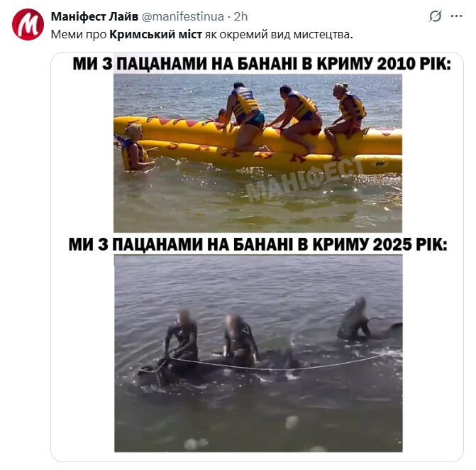Click the person standing in water

tap(134, 148)
